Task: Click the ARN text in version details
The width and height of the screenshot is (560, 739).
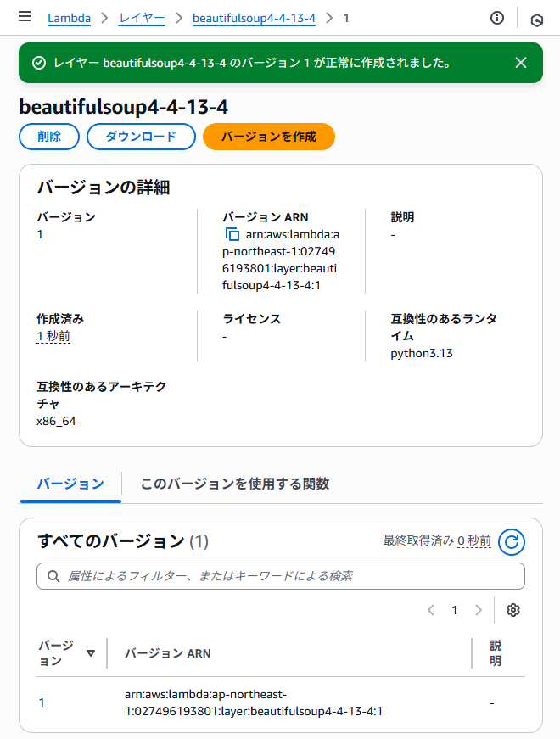Action: 281,260
